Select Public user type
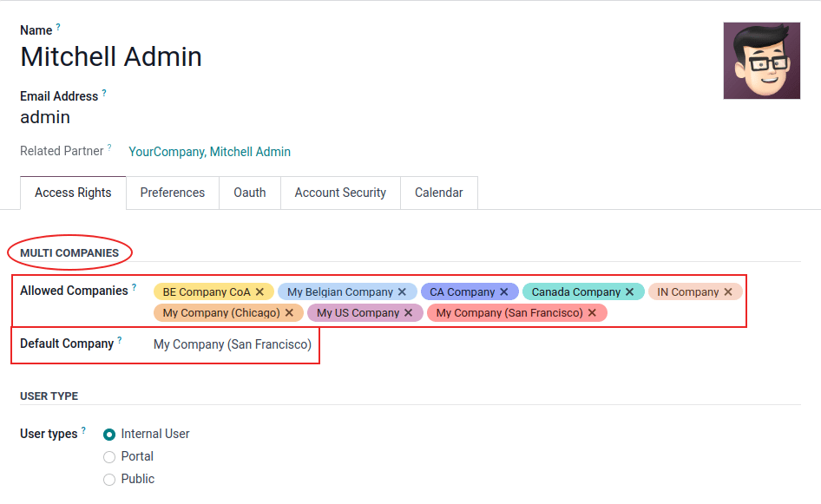Image resolution: width=821 pixels, height=504 pixels. (x=109, y=479)
